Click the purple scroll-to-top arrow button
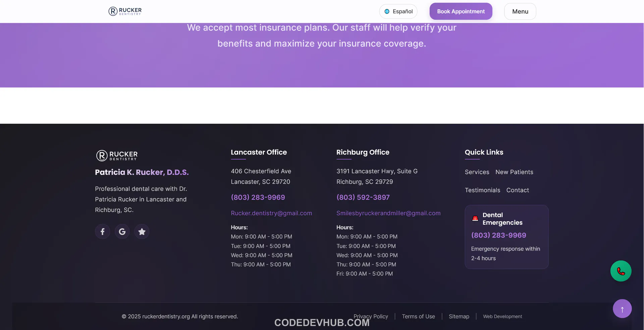The width and height of the screenshot is (644, 330). click(622, 309)
